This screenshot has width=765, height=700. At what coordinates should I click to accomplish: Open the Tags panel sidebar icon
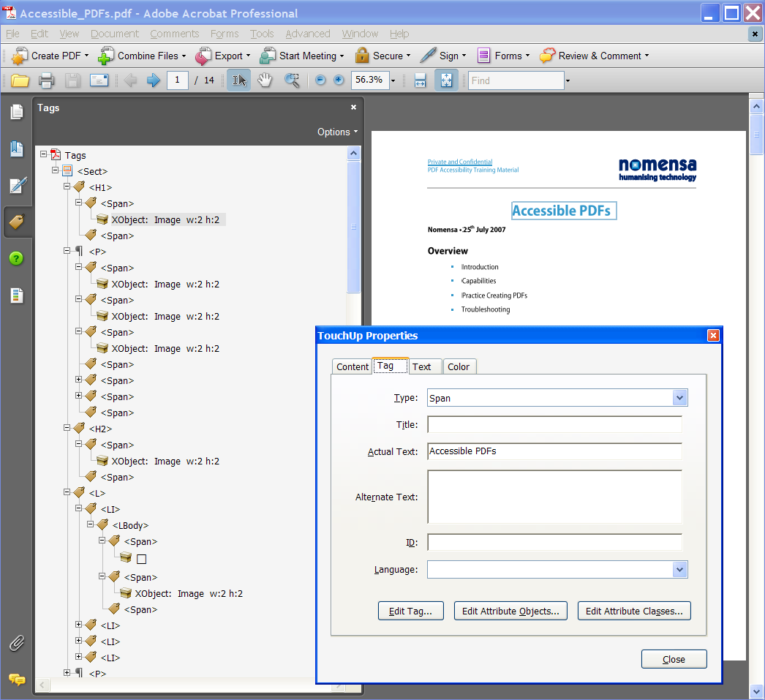17,222
